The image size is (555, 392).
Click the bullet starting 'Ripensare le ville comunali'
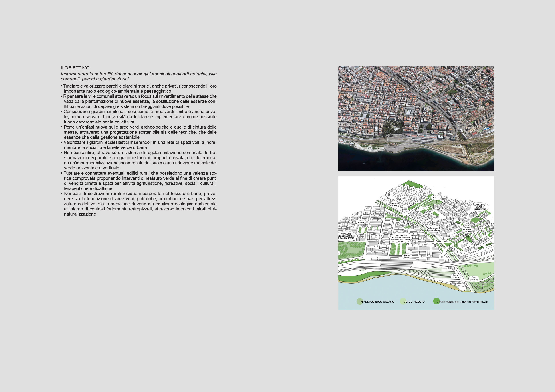click(x=139, y=101)
